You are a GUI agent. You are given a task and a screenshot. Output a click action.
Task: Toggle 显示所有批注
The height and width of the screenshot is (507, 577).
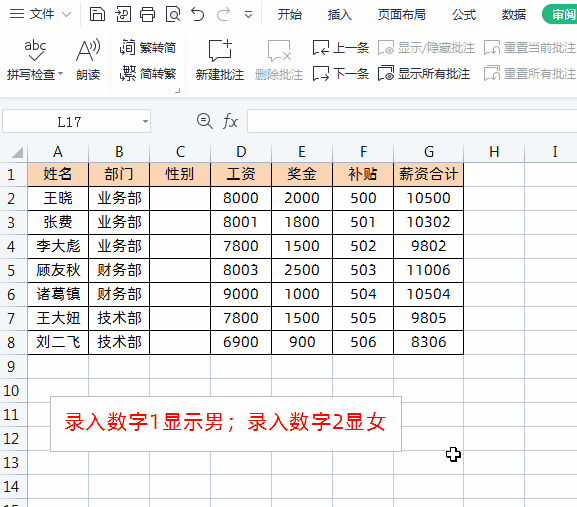point(424,74)
